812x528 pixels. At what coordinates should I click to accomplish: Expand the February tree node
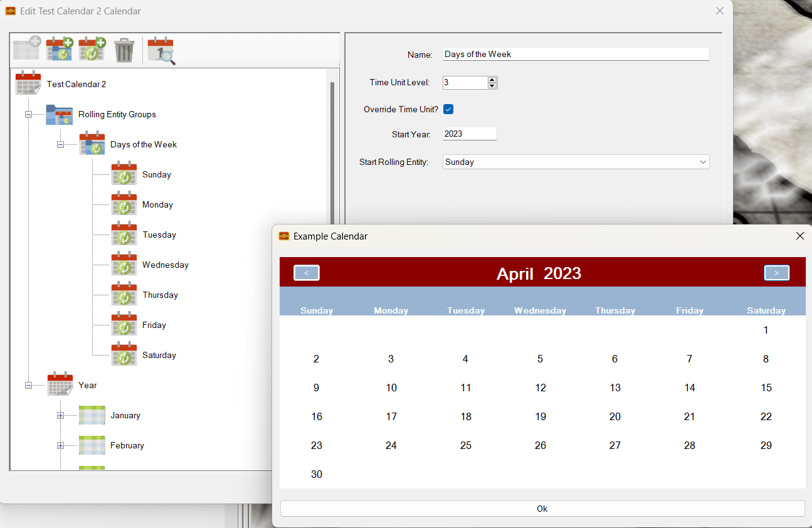[x=61, y=445]
